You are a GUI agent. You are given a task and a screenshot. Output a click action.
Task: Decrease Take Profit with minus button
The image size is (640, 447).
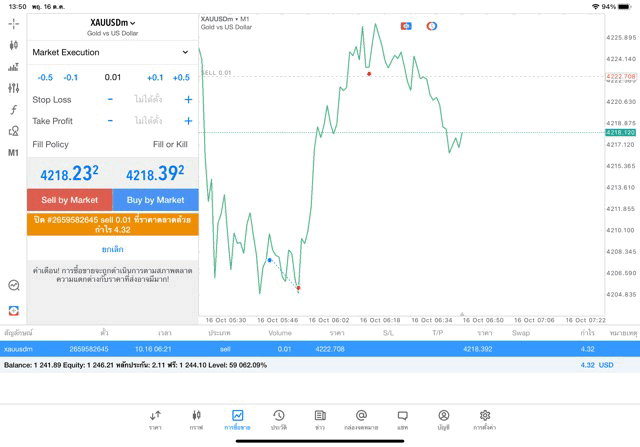coord(110,121)
